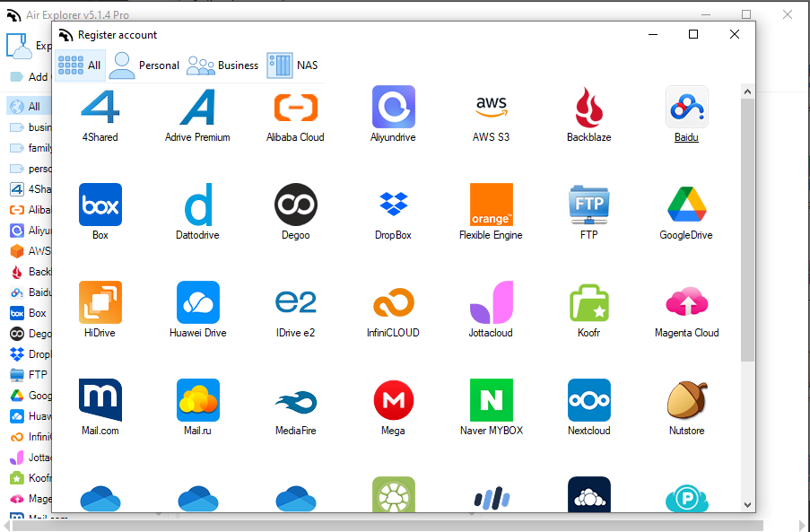Select HiDrive service icon
810x532 pixels.
100,310
